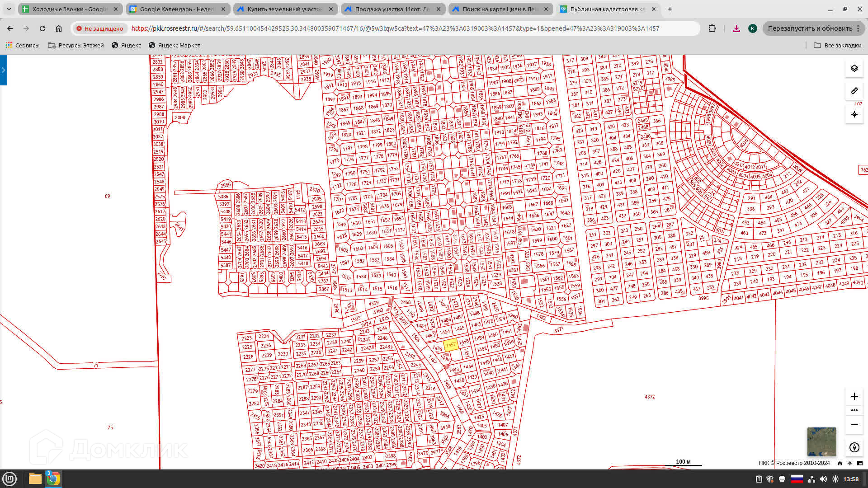Viewport: 868px width, 488px height.
Task: Expand the left blue sidebar panel
Action: click(x=3, y=70)
